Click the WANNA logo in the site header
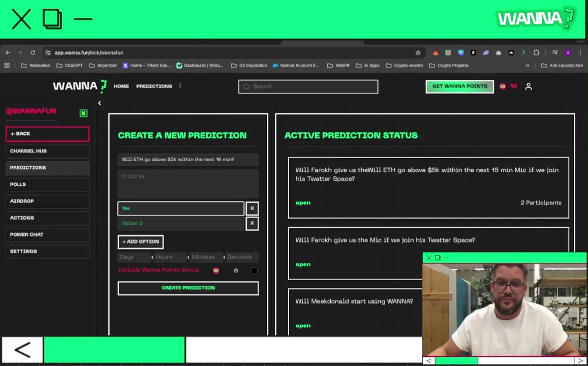 pyautogui.click(x=80, y=86)
